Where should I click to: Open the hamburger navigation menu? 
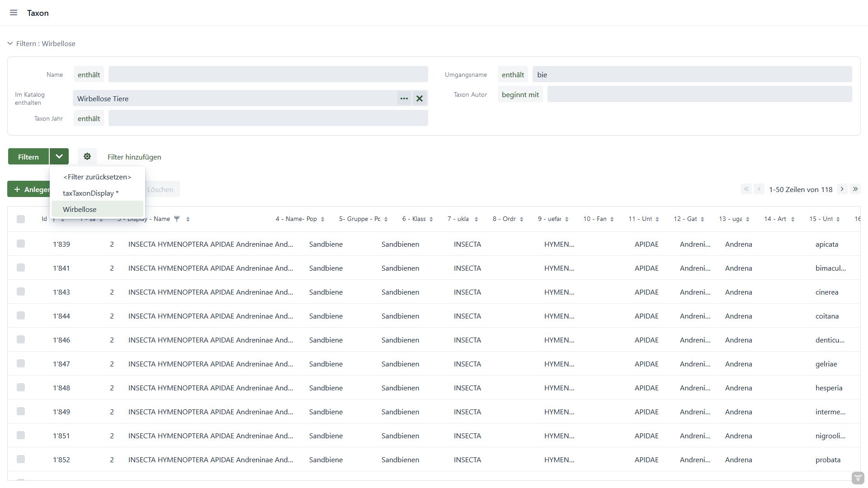coord(14,13)
